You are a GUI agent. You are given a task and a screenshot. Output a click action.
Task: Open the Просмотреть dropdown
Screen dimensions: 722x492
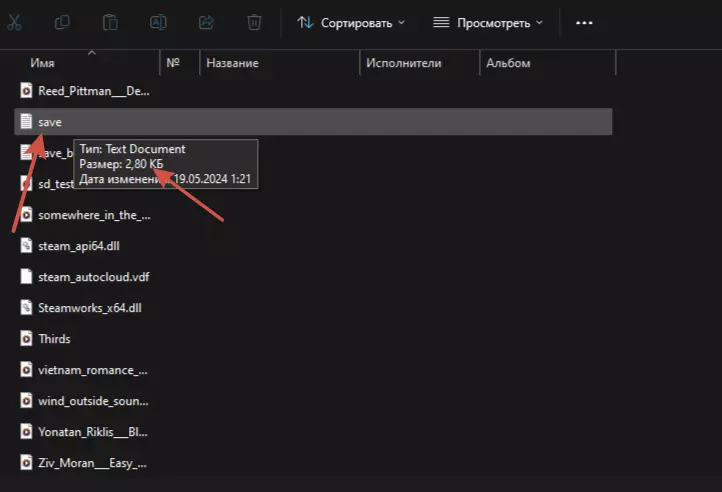[x=488, y=23]
